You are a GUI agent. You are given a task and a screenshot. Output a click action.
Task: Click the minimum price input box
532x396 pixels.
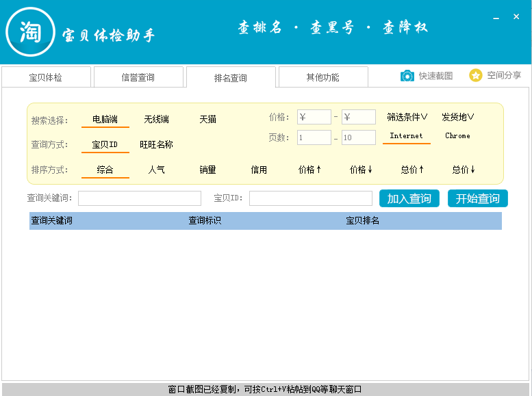pyautogui.click(x=314, y=117)
